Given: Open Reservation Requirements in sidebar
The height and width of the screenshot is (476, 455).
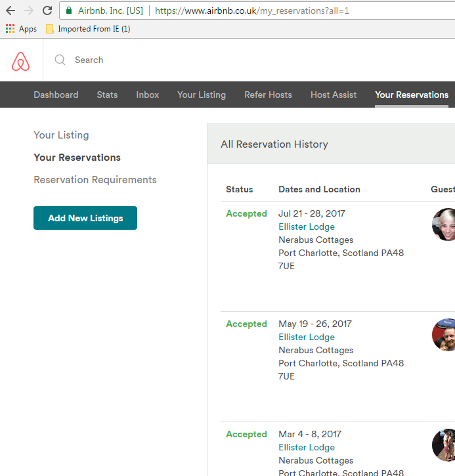Looking at the screenshot, I should tap(95, 180).
